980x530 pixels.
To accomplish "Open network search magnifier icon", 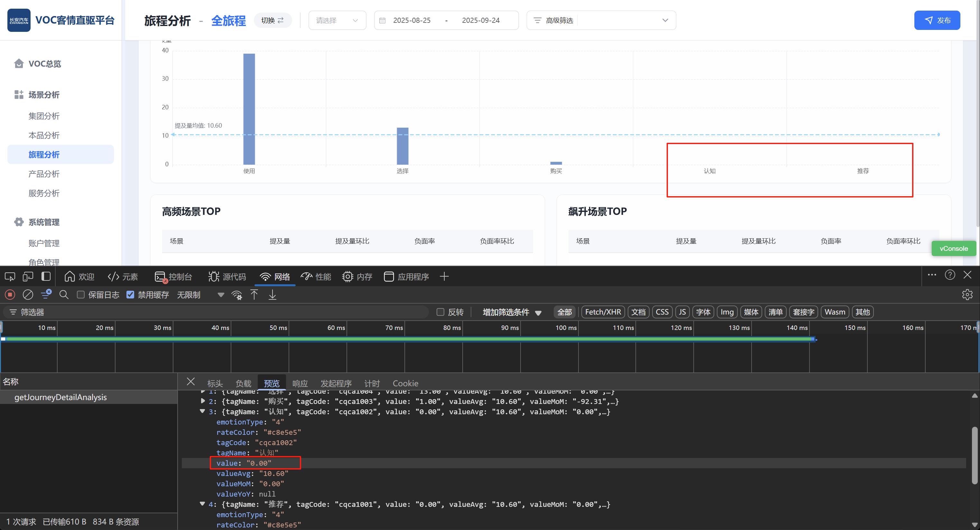I will pyautogui.click(x=64, y=295).
